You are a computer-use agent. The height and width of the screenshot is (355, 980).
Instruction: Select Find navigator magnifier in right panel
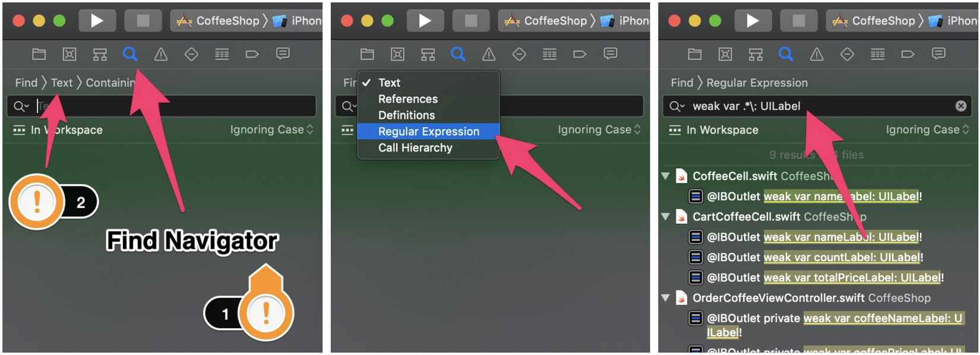click(x=786, y=55)
